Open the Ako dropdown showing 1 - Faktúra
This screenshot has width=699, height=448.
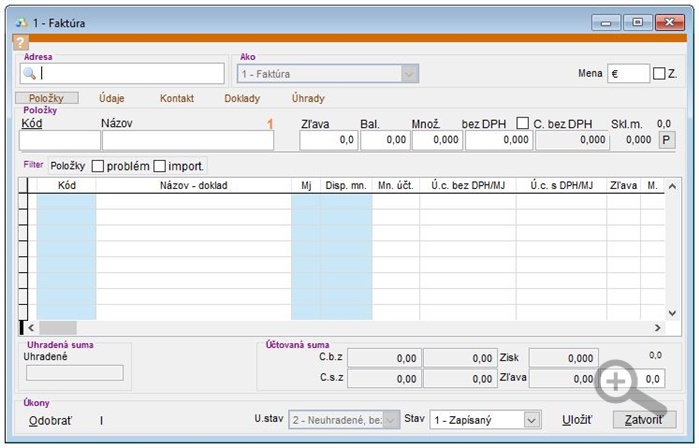tap(408, 74)
